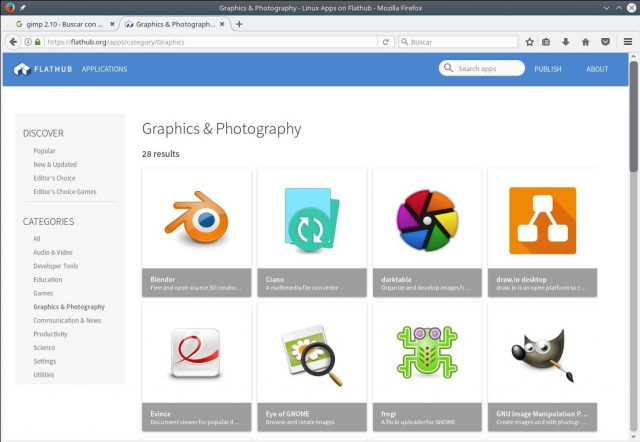
Task: Open the Eye of GNOME icon
Action: click(x=312, y=354)
